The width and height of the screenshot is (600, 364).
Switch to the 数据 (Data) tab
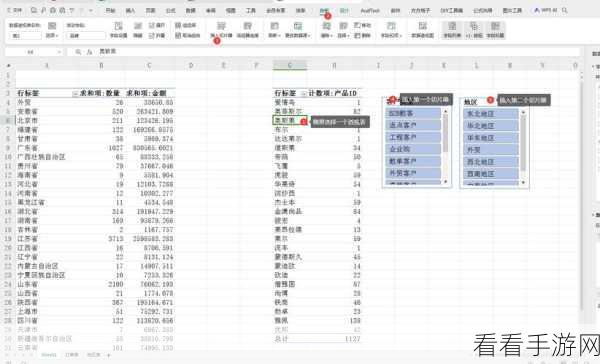click(x=191, y=10)
